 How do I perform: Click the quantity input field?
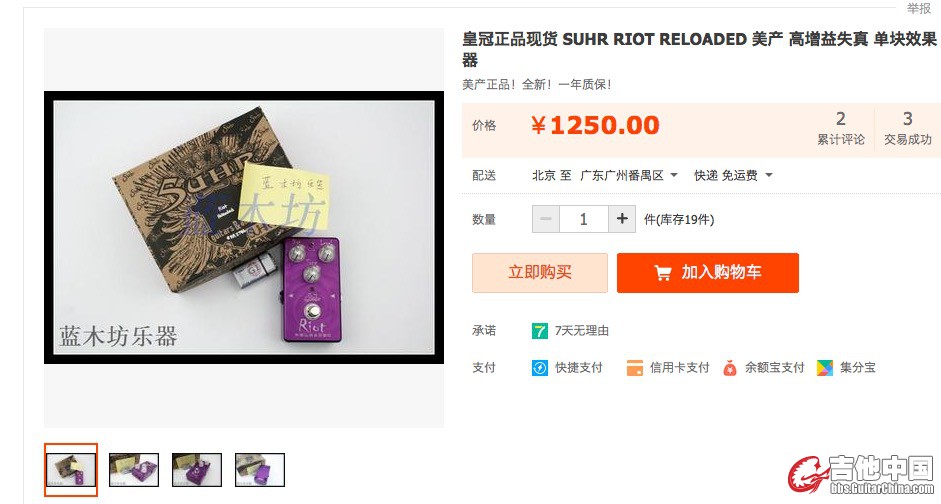click(584, 219)
